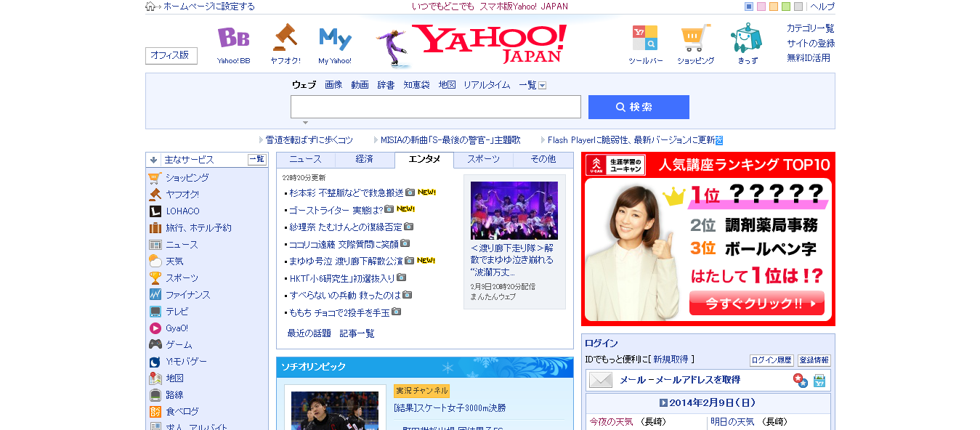Click the 旅行、ホテル予約 suitcase icon
This screenshot has height=430, width=980.
pos(155,228)
